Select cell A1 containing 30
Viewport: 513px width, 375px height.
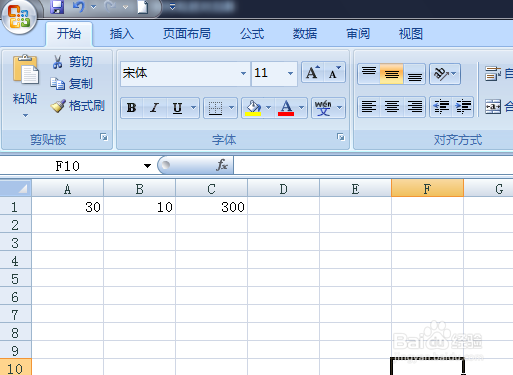pyautogui.click(x=68, y=207)
